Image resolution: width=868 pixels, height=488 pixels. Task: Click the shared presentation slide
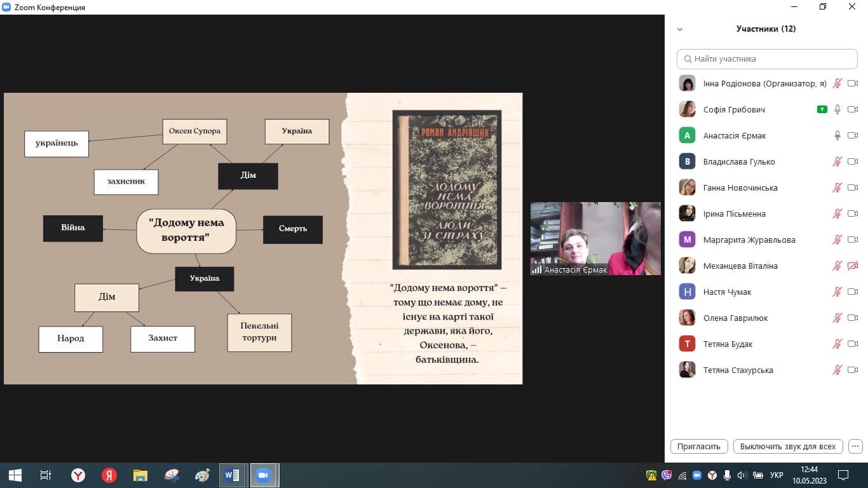[263, 238]
